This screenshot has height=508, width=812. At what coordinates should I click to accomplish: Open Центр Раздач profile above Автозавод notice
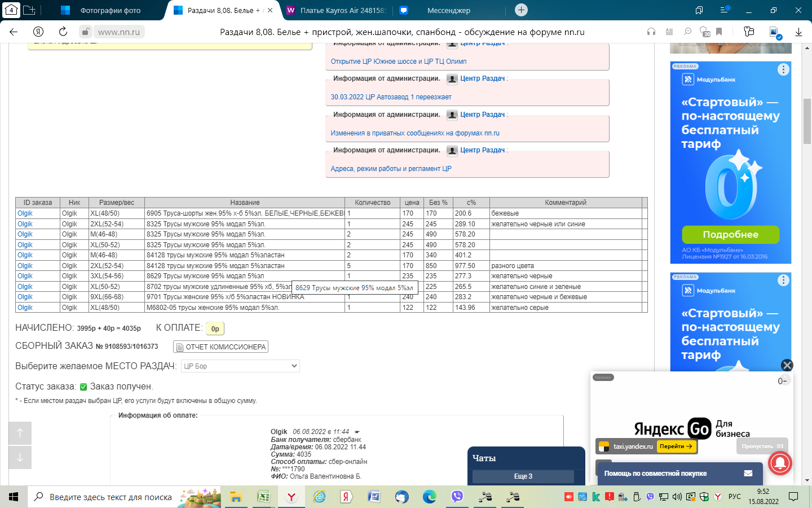pos(482,78)
